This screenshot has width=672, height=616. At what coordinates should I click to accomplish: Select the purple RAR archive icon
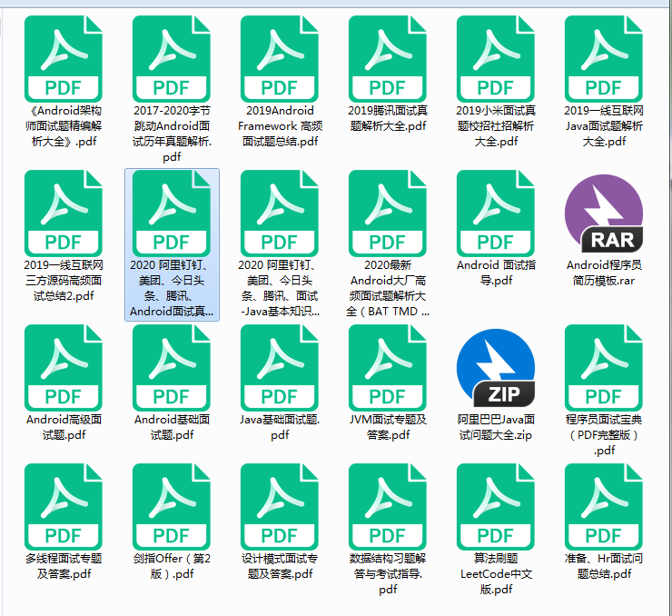(603, 213)
